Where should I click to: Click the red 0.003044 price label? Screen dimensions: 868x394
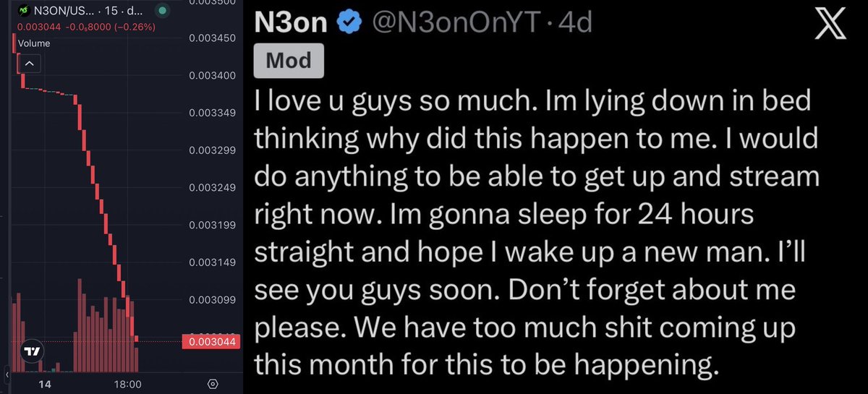210,342
